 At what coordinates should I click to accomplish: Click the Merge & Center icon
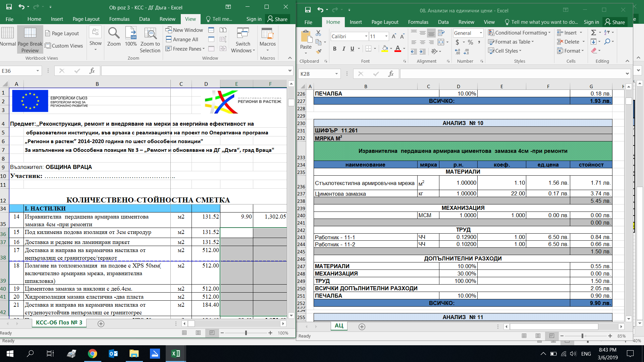coord(441,42)
